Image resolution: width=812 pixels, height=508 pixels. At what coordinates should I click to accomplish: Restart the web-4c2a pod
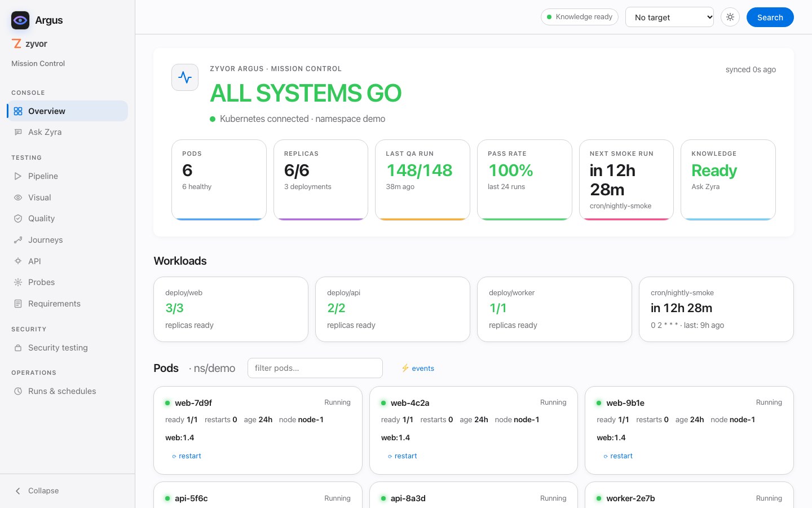point(402,456)
